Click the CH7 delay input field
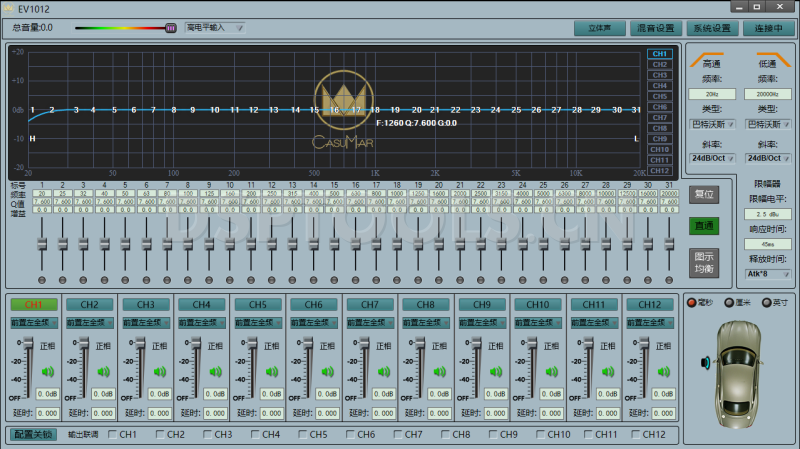Screen dimensions: 800x449 pos(383,412)
